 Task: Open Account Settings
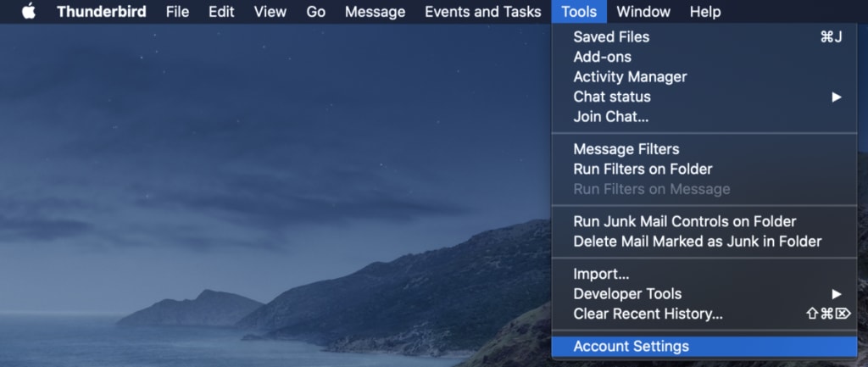(x=704, y=347)
